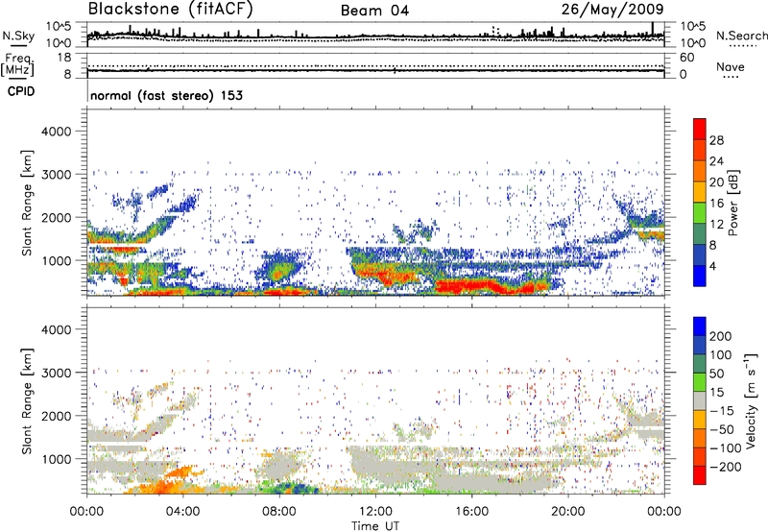Click the '08:00' time tick label
The image size is (768, 532).
click(x=279, y=512)
